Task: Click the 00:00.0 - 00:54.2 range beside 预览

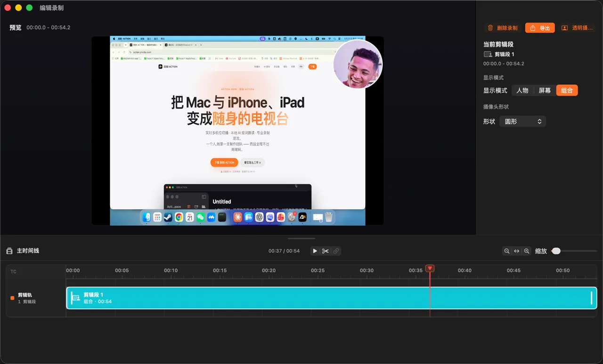Action: [49, 28]
